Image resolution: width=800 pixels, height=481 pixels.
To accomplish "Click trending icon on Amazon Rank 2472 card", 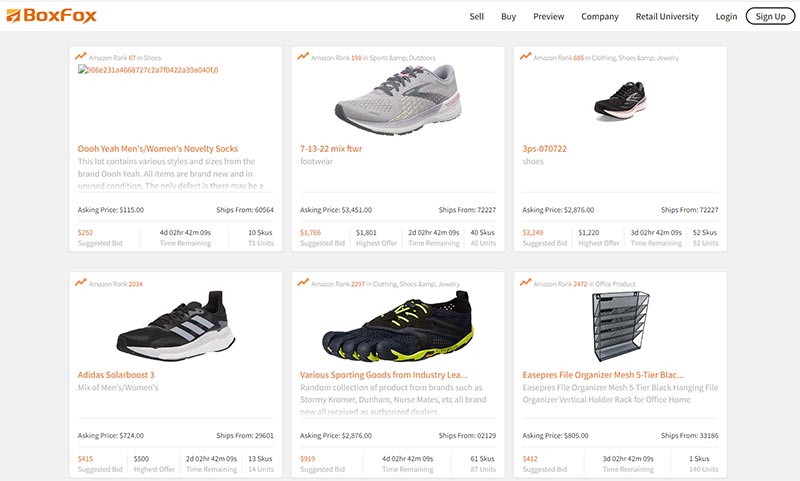I will point(526,282).
